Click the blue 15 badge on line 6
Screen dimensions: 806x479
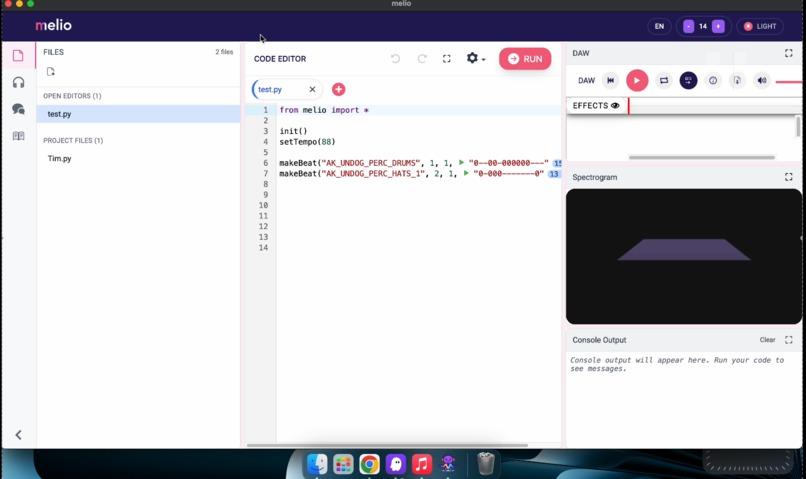pyautogui.click(x=557, y=163)
